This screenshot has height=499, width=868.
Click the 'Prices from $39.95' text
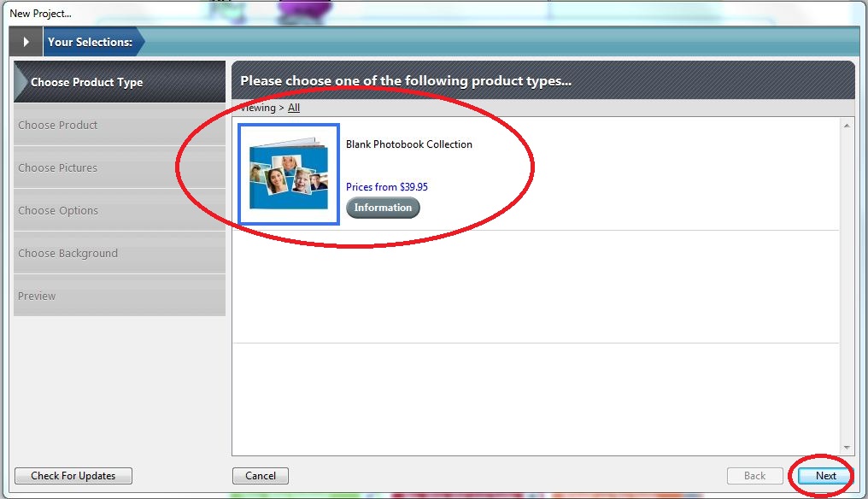click(387, 187)
